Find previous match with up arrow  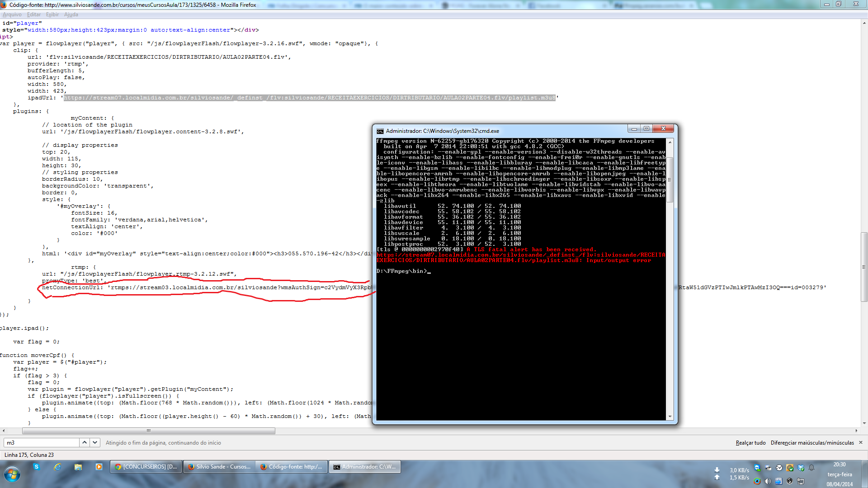click(85, 443)
